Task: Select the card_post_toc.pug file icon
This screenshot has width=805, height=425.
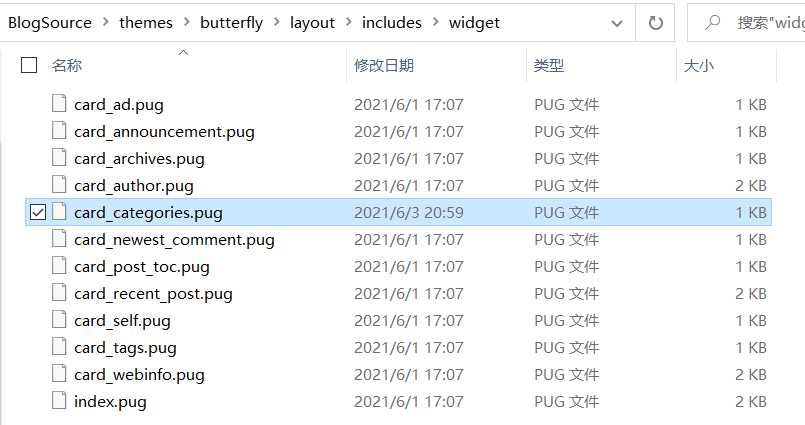Action: [59, 266]
